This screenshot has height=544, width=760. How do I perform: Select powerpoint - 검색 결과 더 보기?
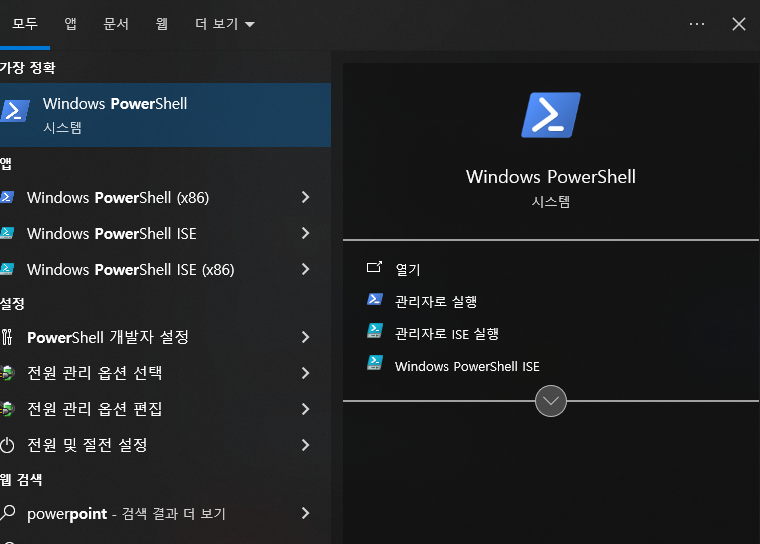126,513
